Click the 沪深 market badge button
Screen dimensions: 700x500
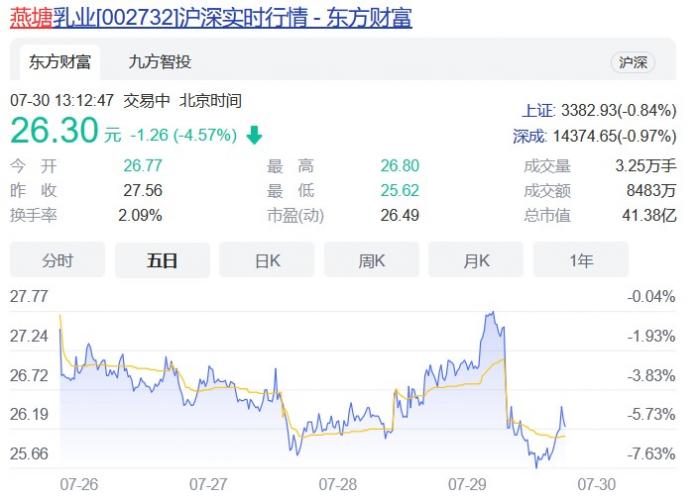click(x=633, y=62)
